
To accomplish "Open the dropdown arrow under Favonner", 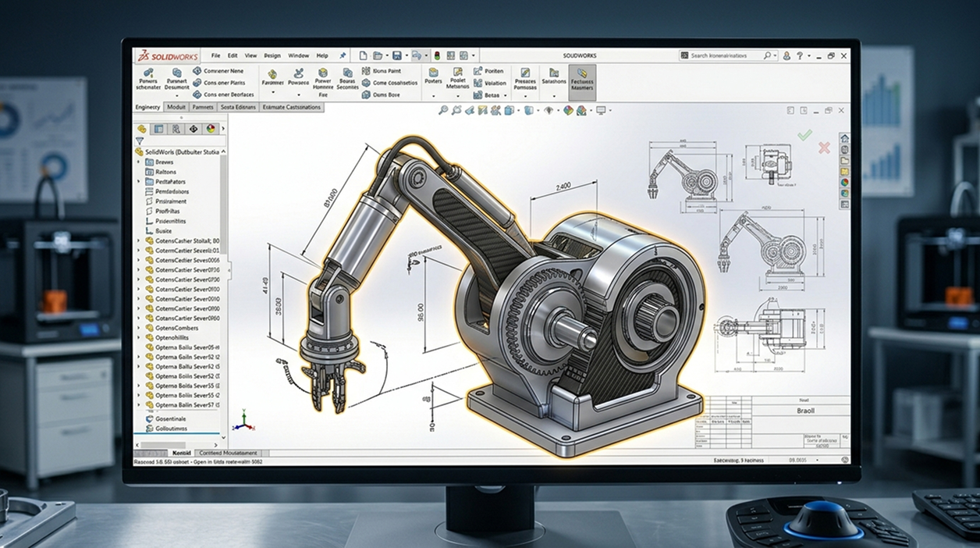I will point(273,92).
